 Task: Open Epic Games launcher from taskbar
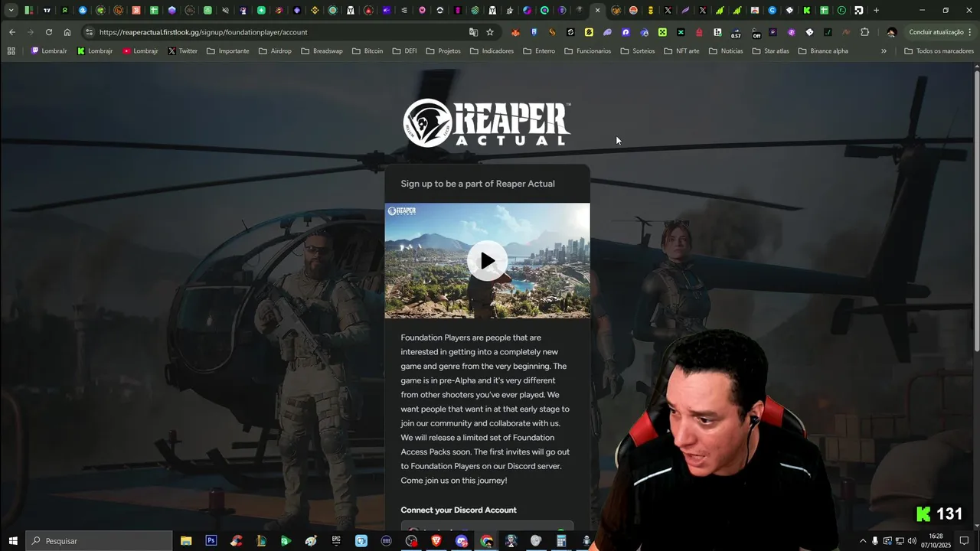[x=336, y=541]
